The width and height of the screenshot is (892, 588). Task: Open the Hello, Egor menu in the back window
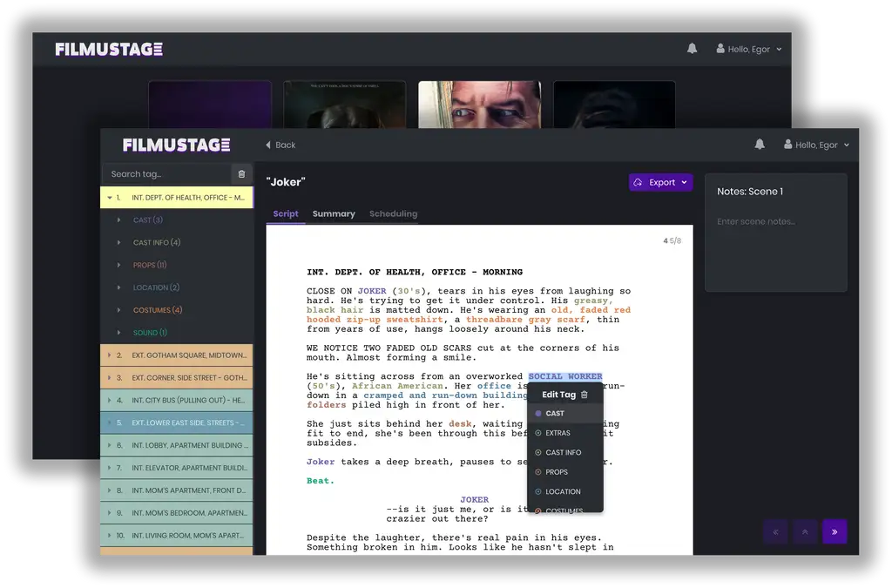click(748, 49)
